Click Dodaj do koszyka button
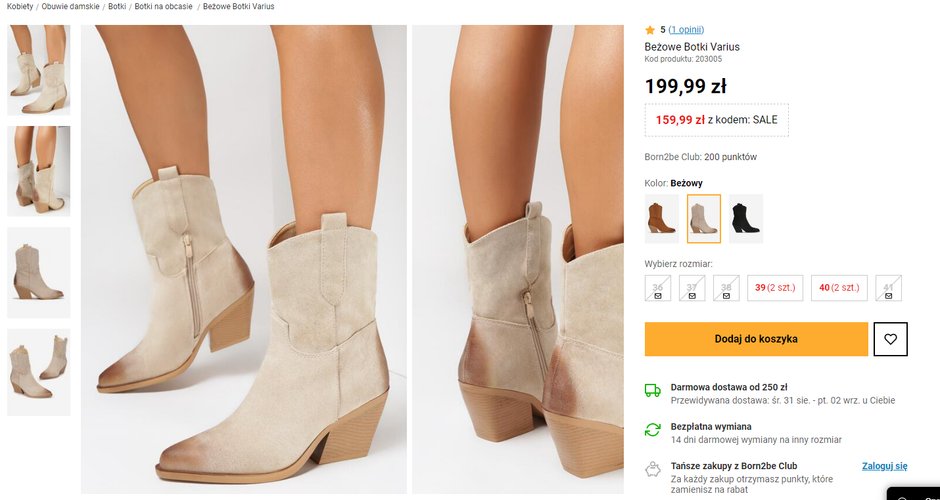Screen dimensions: 940x500 (756, 339)
